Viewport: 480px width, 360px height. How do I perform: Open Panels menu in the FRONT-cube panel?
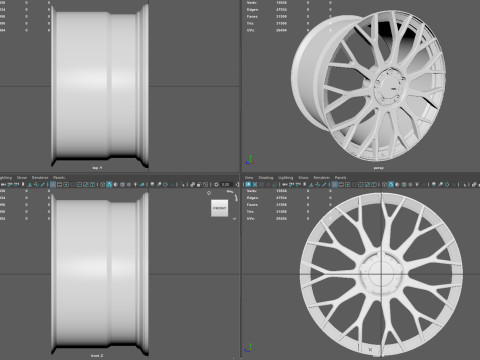[x=59, y=178]
